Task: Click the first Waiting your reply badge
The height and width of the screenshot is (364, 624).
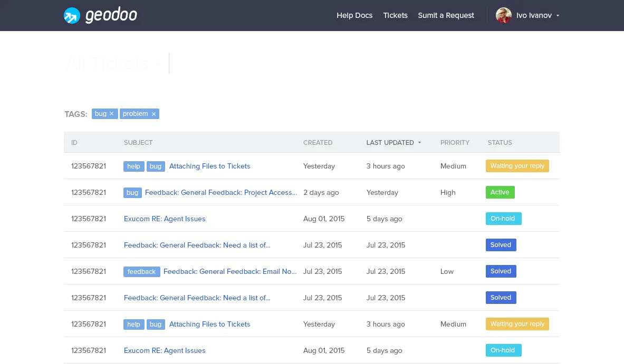Action: pyautogui.click(x=517, y=166)
